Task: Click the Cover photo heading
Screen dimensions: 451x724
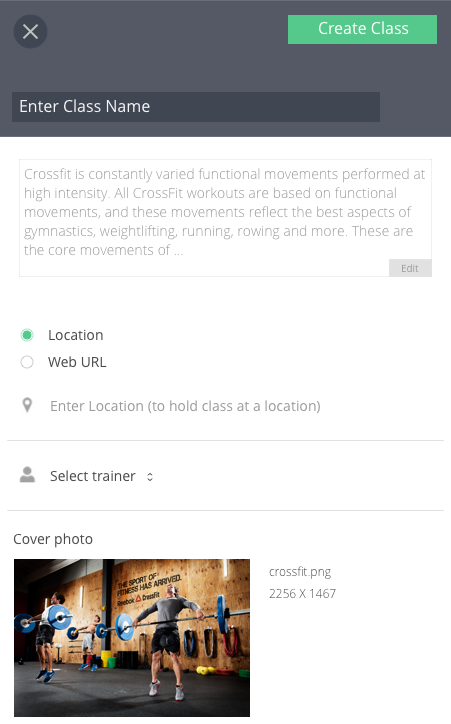Action: point(53,539)
